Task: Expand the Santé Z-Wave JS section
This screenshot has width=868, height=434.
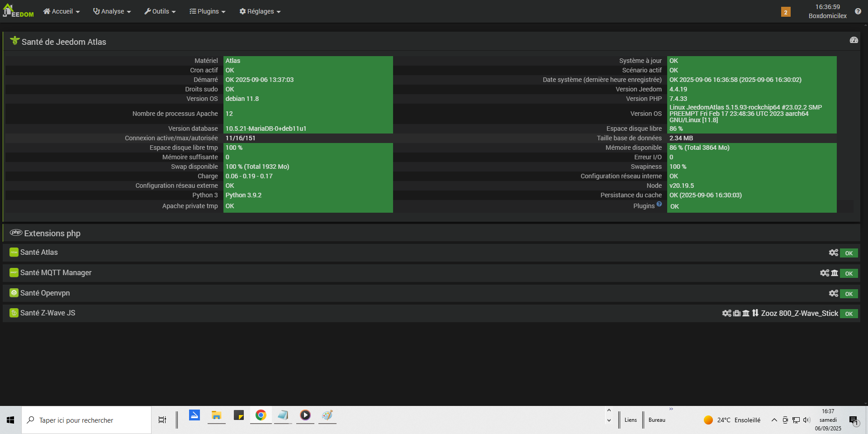Action: pos(47,313)
